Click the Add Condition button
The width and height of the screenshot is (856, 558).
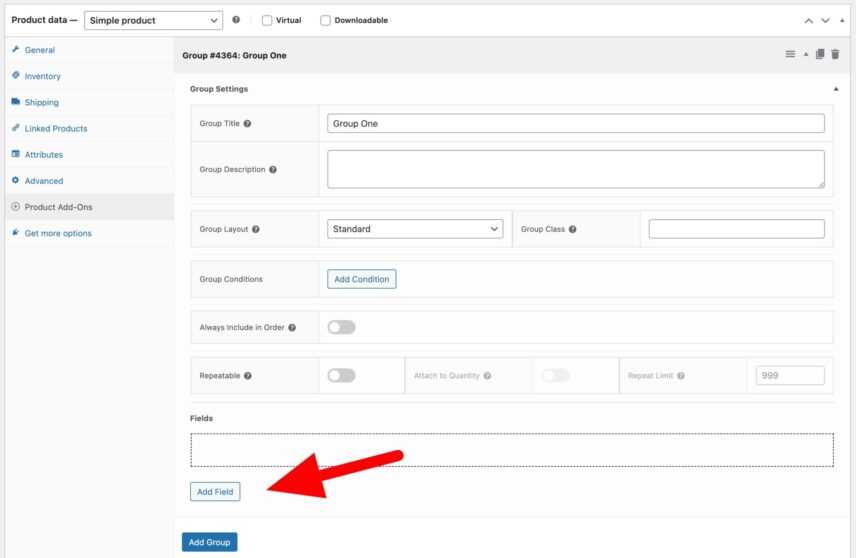(x=361, y=279)
